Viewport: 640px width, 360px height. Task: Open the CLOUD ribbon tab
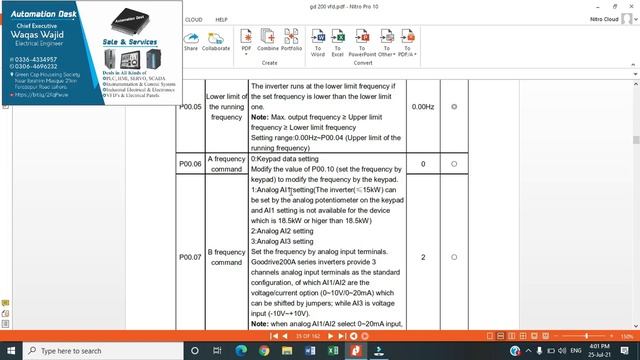(193, 20)
